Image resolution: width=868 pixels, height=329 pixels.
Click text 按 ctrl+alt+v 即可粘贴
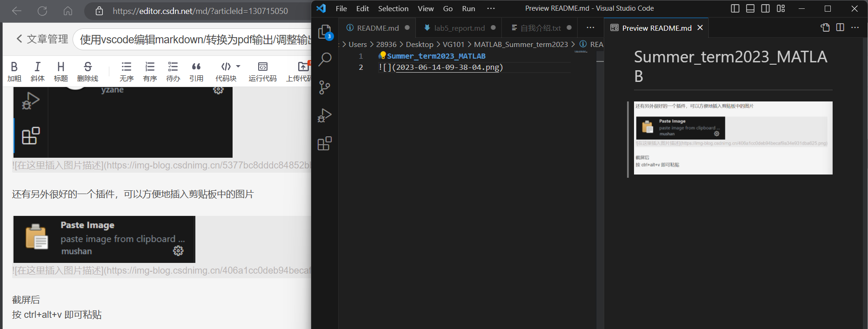pos(57,315)
